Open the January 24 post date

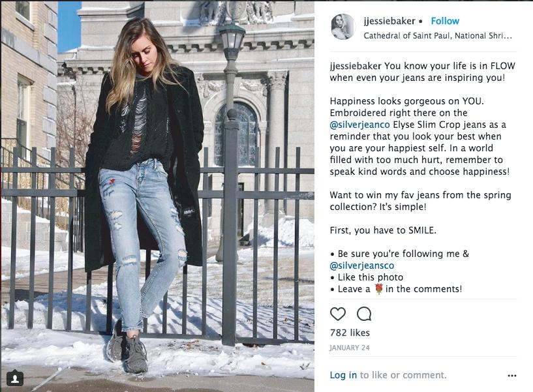point(350,348)
